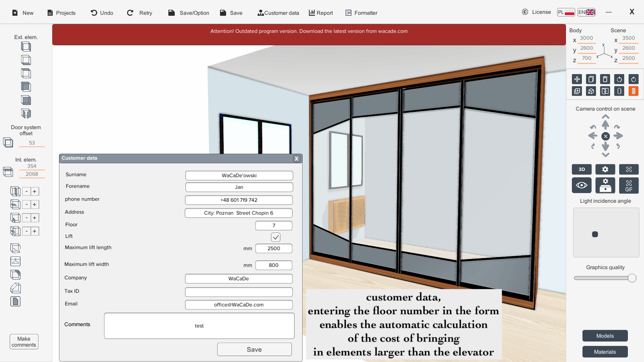The width and height of the screenshot is (644, 362).
Task: Click the duplicate body icon
Action: (x=591, y=79)
